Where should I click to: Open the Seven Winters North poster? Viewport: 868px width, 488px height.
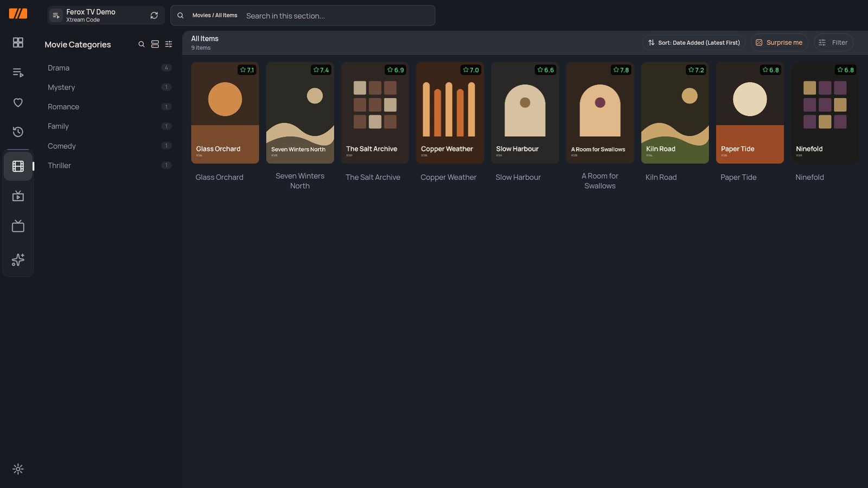pos(300,113)
